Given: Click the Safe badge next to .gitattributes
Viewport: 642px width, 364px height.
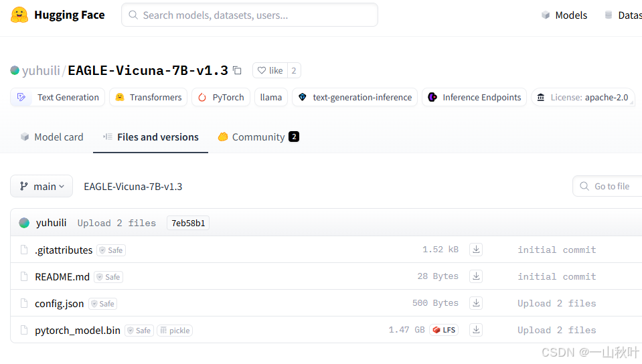Looking at the screenshot, I should (x=111, y=250).
